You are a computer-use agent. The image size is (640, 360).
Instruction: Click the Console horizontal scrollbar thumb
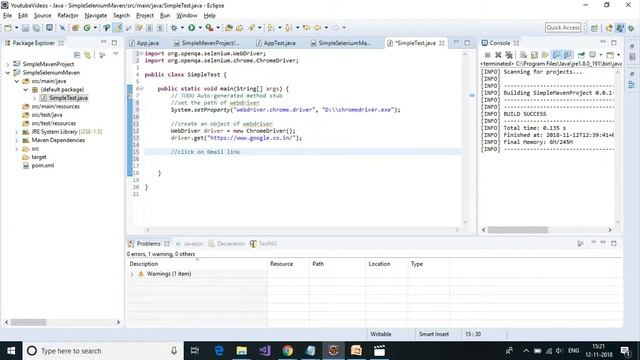(518, 230)
